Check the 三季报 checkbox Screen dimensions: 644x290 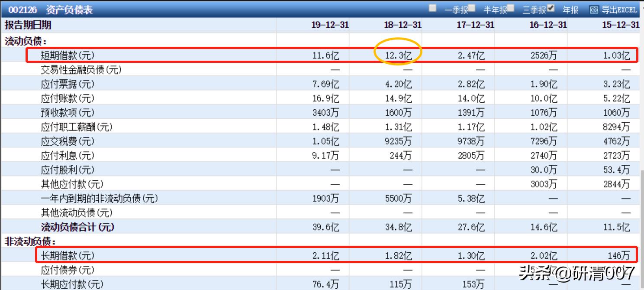511,8
